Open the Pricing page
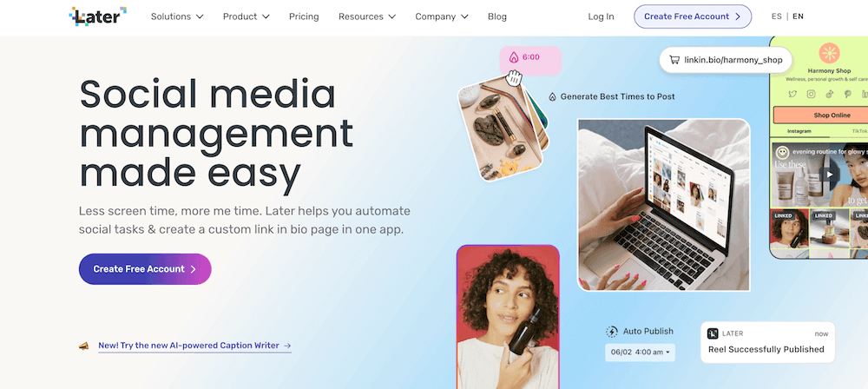 click(304, 16)
